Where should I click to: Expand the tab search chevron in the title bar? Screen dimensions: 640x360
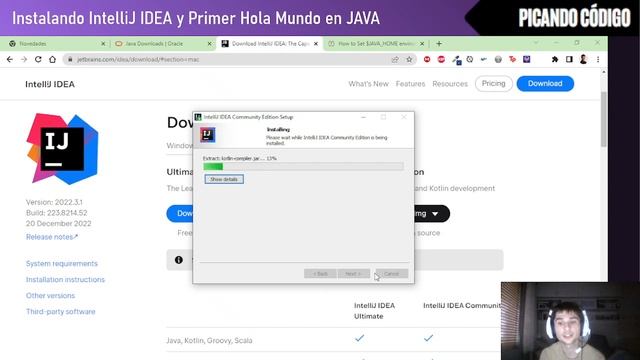pos(536,42)
